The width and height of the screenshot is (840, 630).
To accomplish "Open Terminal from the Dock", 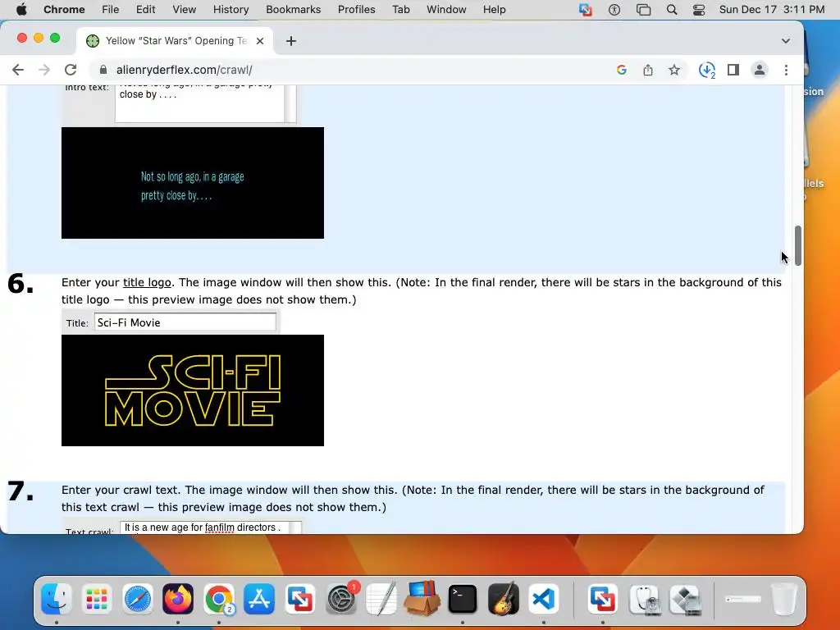I will point(463,599).
